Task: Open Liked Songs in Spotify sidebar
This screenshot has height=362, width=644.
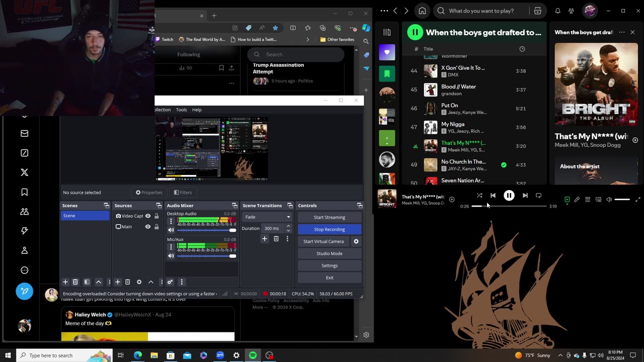Action: click(387, 52)
